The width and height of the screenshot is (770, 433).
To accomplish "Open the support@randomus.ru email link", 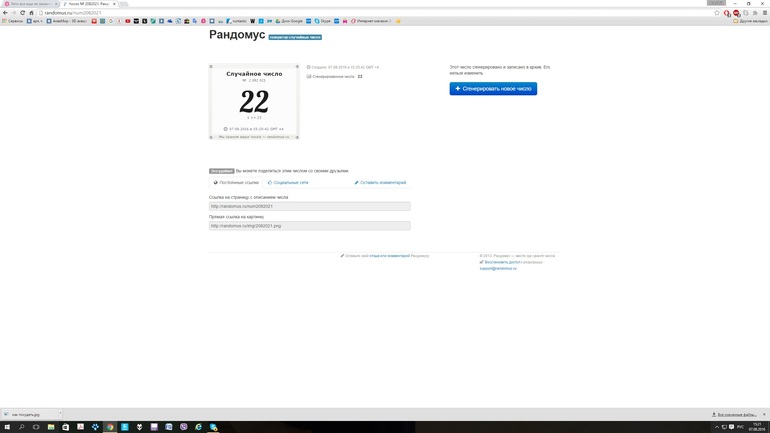I will tap(498, 268).
